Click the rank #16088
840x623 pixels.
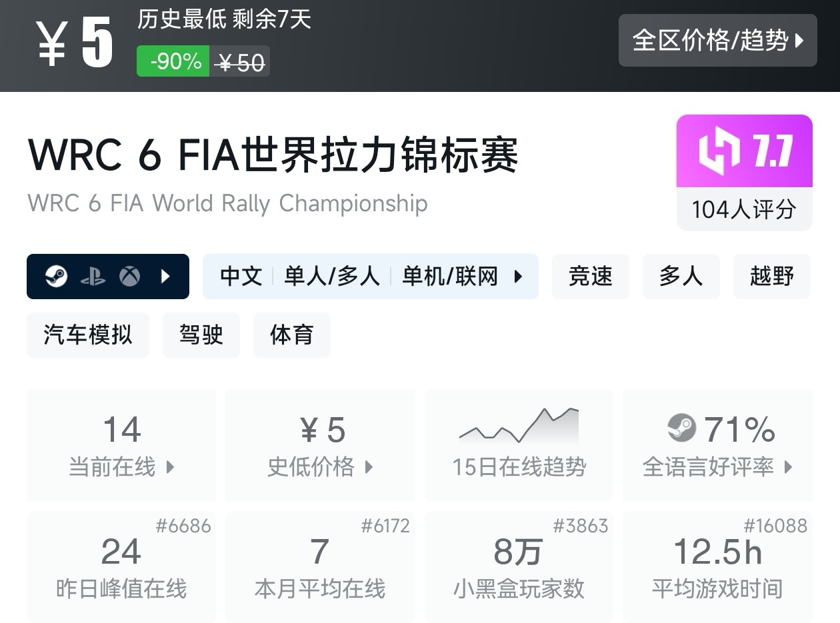(775, 526)
